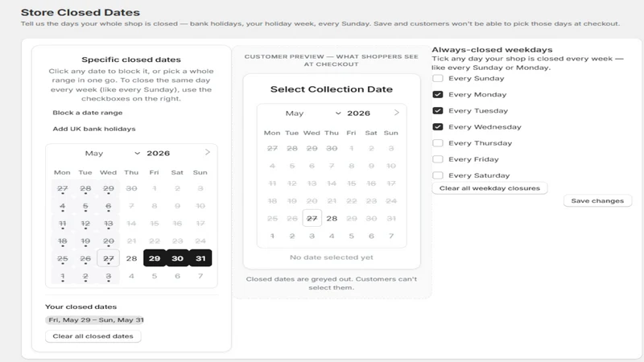Image resolution: width=644 pixels, height=362 pixels.
Task: Click the Save changes button
Action: click(597, 200)
